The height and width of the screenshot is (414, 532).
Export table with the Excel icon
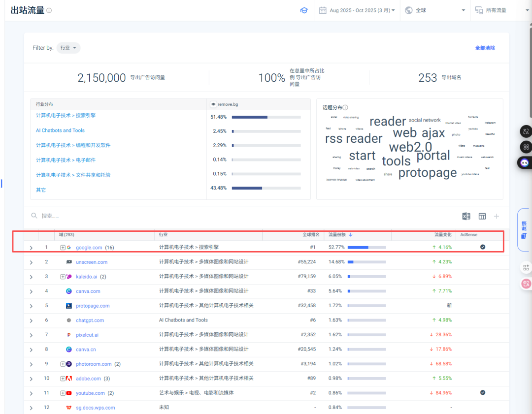pyautogui.click(x=466, y=216)
